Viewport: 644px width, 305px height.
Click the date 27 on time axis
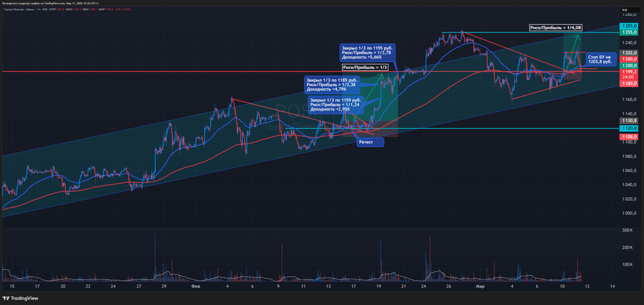pyautogui.click(x=138, y=287)
